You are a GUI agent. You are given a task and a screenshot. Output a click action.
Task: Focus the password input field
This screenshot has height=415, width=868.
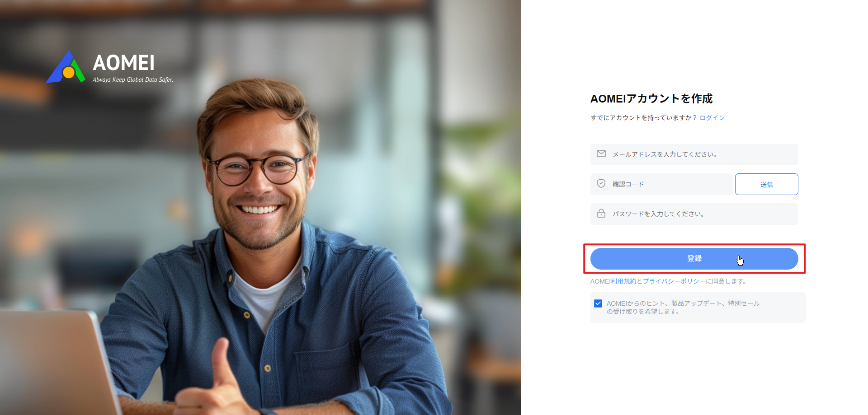point(694,214)
